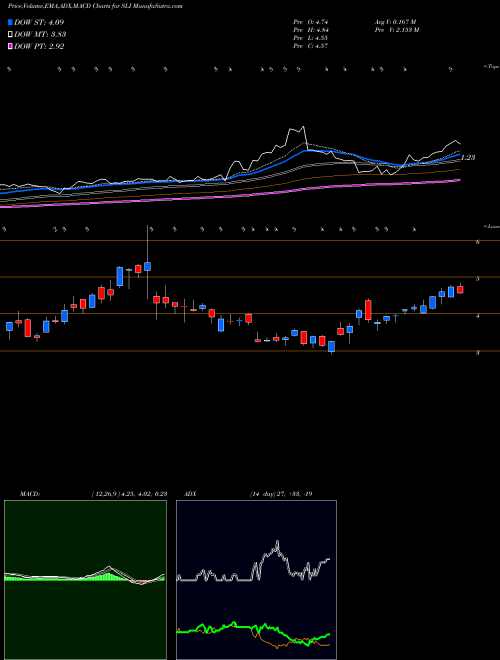Viewport: 500px width, 660px height.
Task: Click the price axis label 6
Action: coord(478,242)
